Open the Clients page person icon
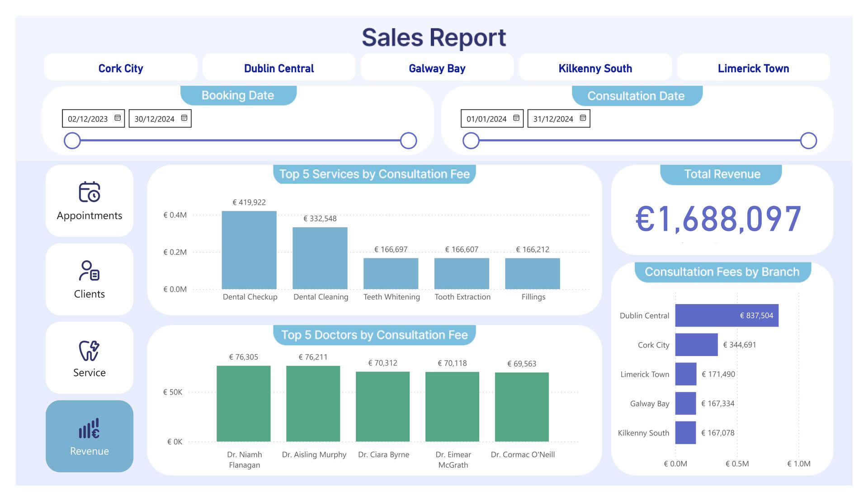This screenshot has width=868, height=502. (90, 271)
